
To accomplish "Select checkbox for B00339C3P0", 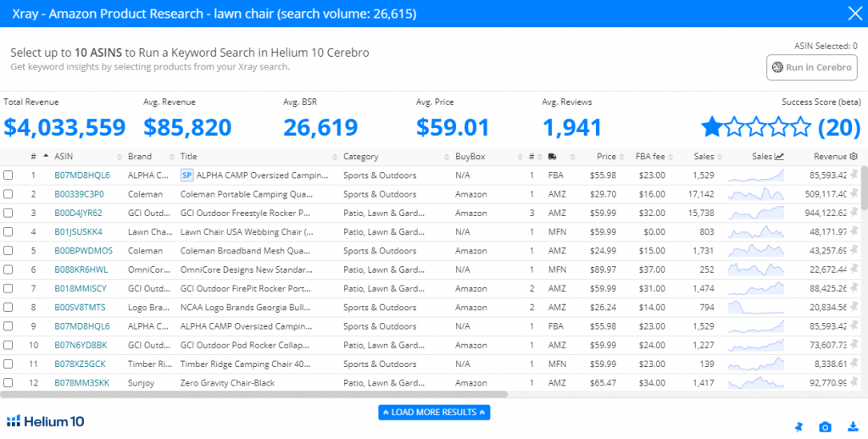I will tap(8, 194).
